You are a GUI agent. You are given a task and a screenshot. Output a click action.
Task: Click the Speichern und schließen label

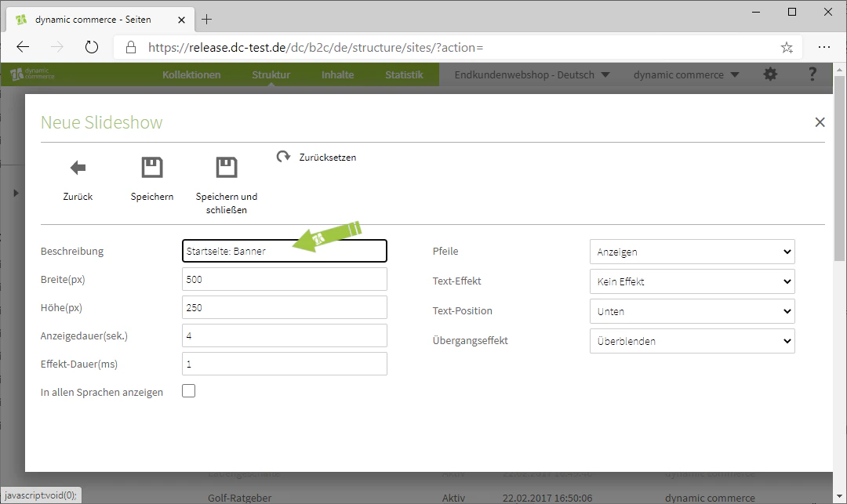point(227,203)
